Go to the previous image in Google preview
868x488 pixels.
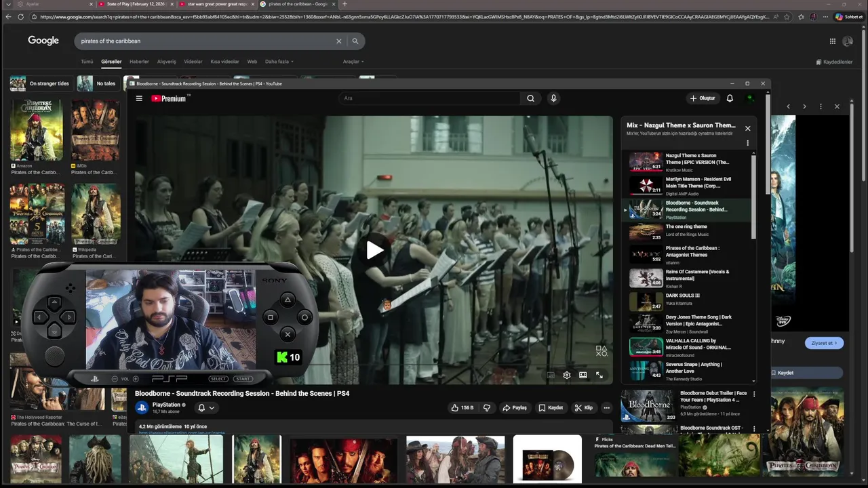pyautogui.click(x=788, y=106)
